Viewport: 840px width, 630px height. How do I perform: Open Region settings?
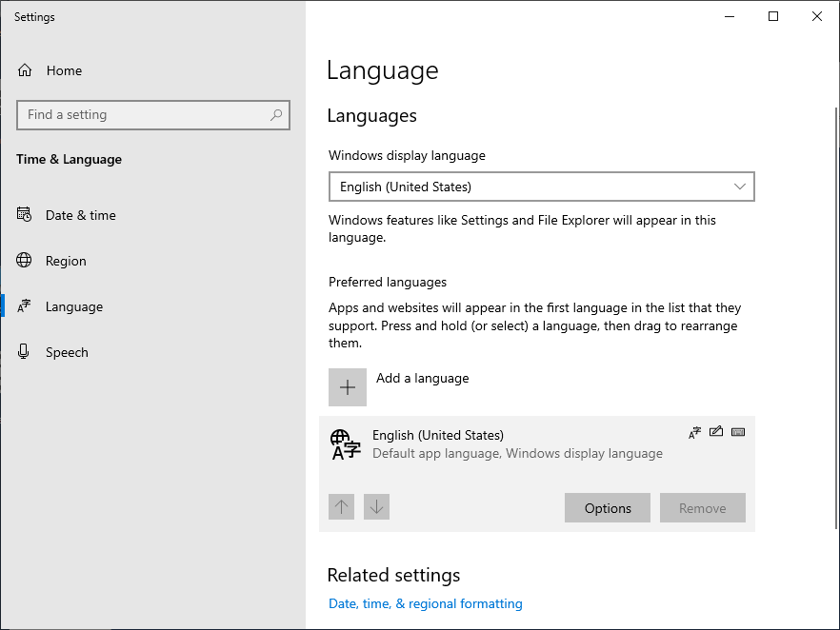tap(152, 261)
